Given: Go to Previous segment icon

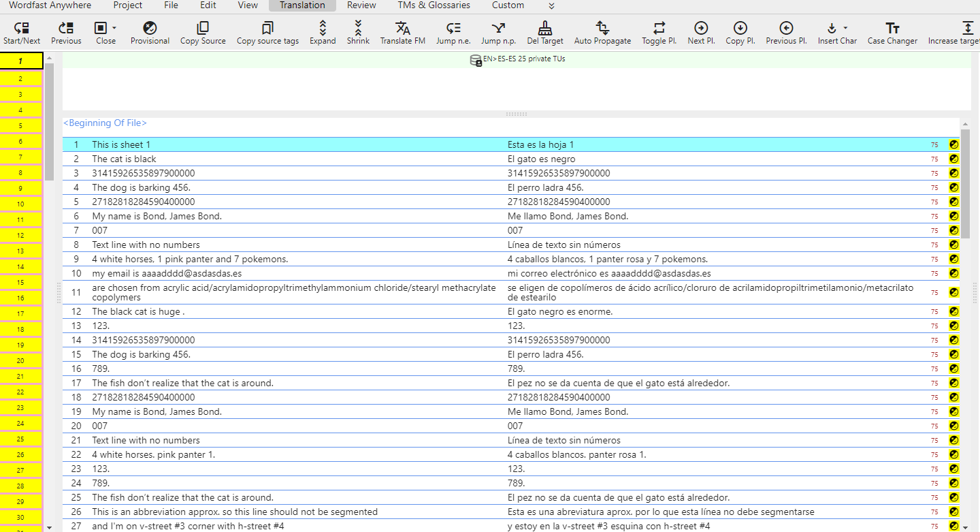Looking at the screenshot, I should [x=66, y=28].
